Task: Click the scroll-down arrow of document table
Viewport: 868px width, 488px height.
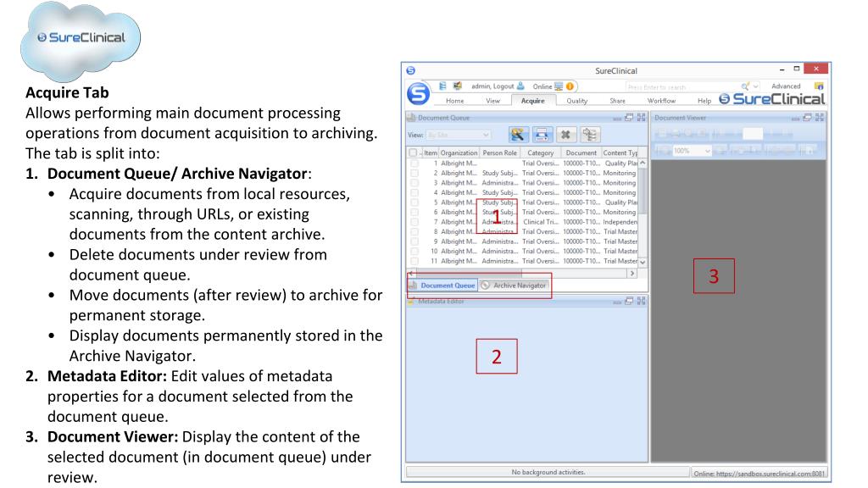Action: [643, 262]
